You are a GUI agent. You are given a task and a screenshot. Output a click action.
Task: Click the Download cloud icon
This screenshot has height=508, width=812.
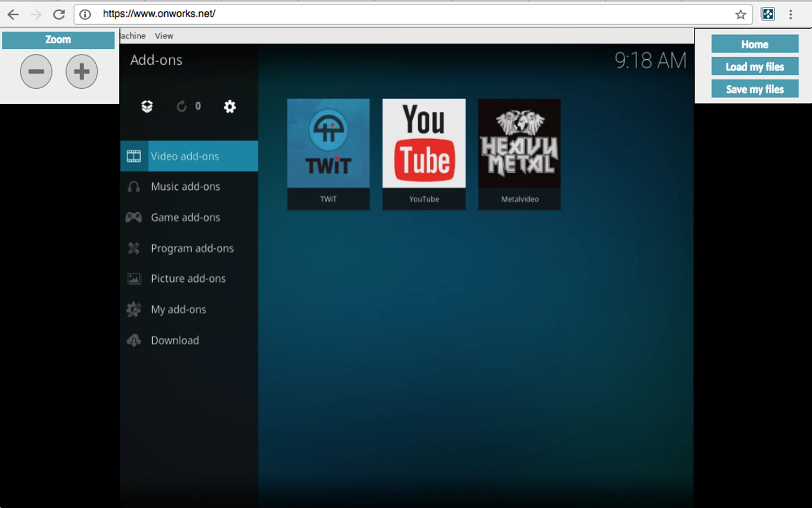coord(134,340)
